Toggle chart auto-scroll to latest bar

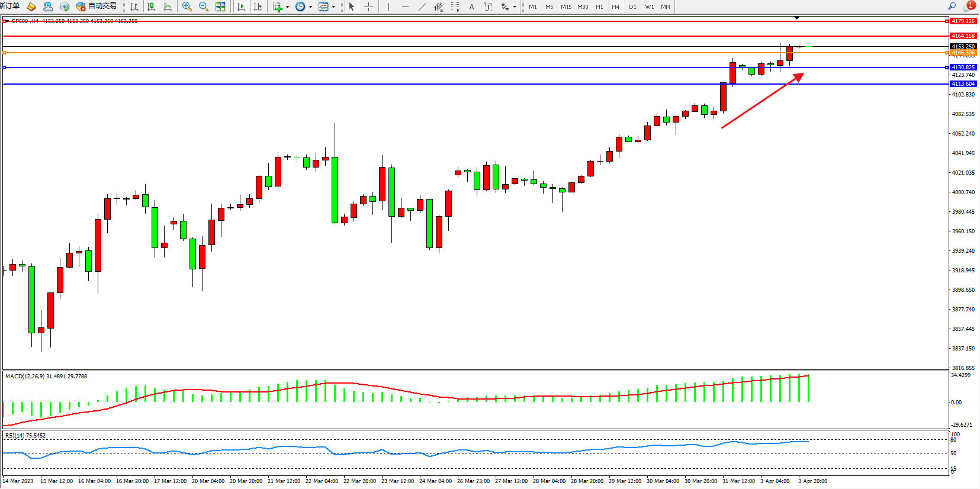click(241, 7)
